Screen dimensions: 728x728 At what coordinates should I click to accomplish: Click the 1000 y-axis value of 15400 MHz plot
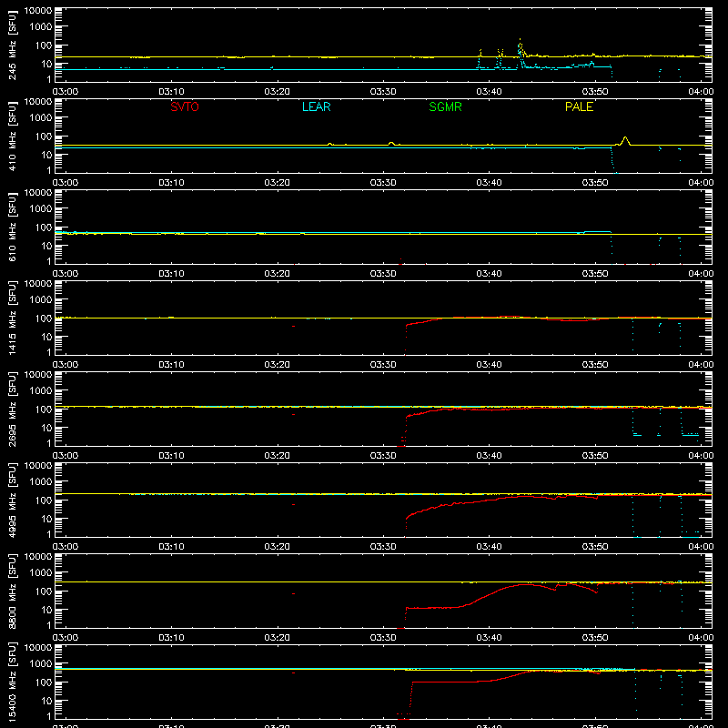coord(41,664)
